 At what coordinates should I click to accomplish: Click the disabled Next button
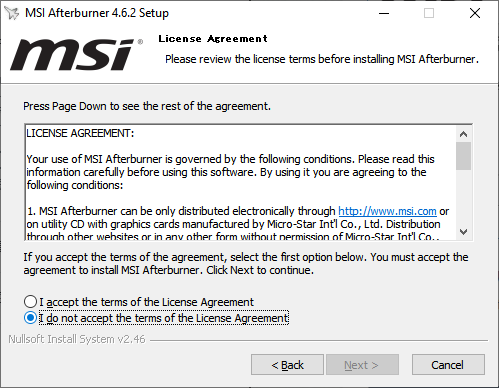click(362, 365)
